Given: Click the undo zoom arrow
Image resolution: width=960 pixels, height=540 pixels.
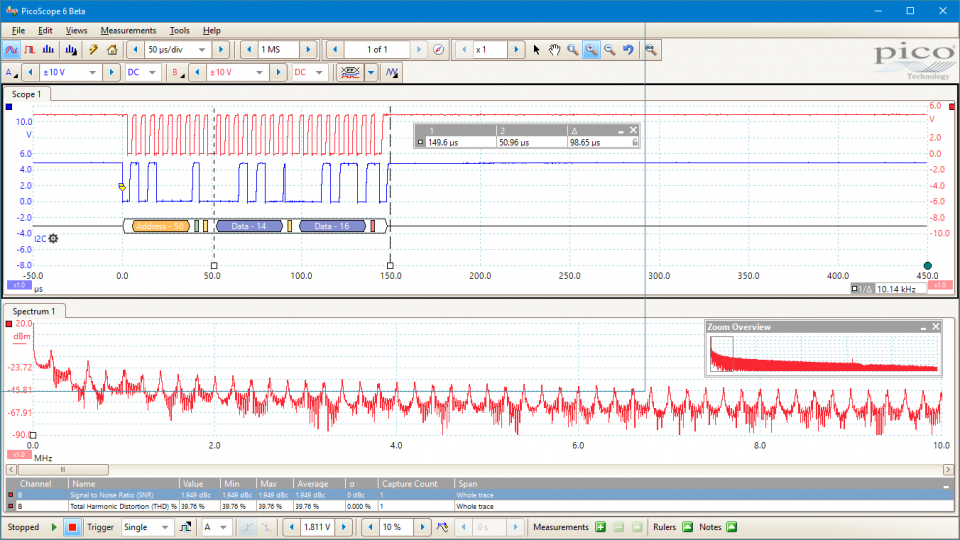Looking at the screenshot, I should (x=628, y=49).
